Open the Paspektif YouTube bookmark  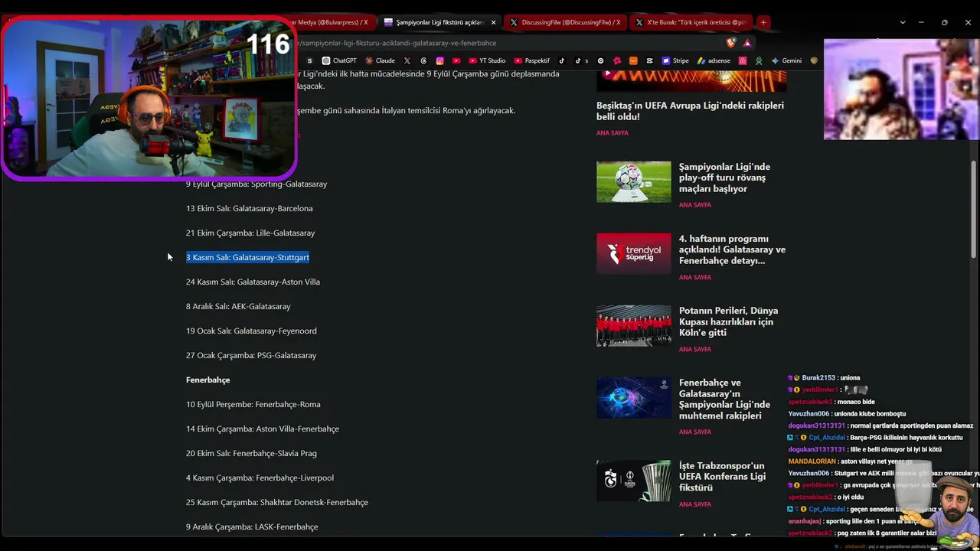pyautogui.click(x=531, y=60)
